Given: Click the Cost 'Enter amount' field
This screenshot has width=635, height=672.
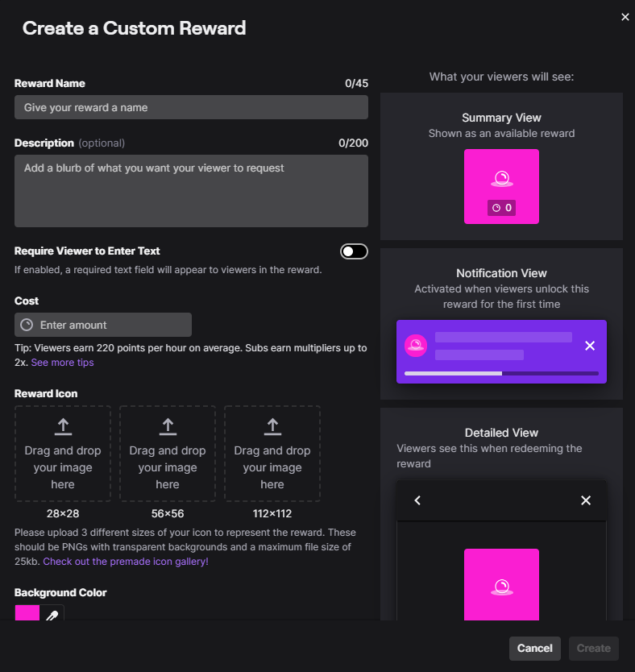Looking at the screenshot, I should pos(113,325).
